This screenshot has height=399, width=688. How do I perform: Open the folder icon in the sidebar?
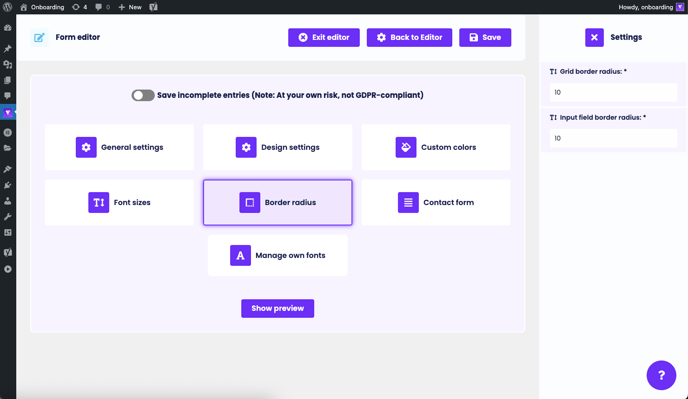tap(7, 148)
